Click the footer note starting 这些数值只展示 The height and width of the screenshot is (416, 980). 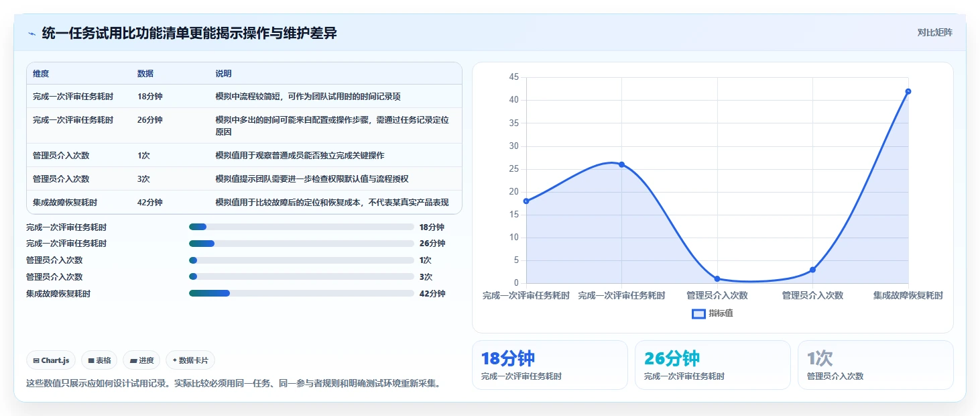(x=233, y=384)
